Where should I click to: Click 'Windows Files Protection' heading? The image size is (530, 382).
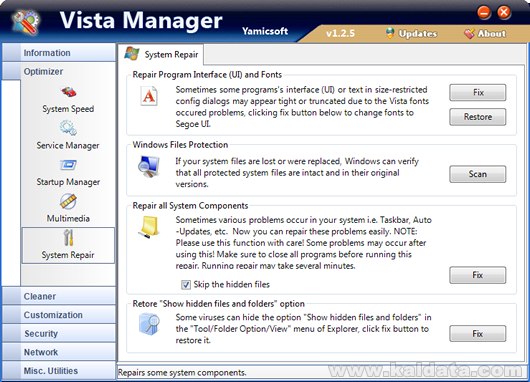(x=180, y=145)
